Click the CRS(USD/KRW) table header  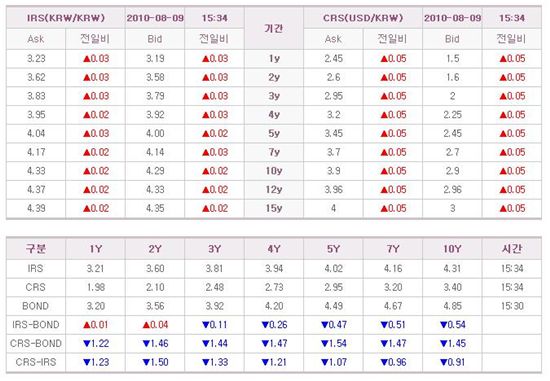point(363,18)
